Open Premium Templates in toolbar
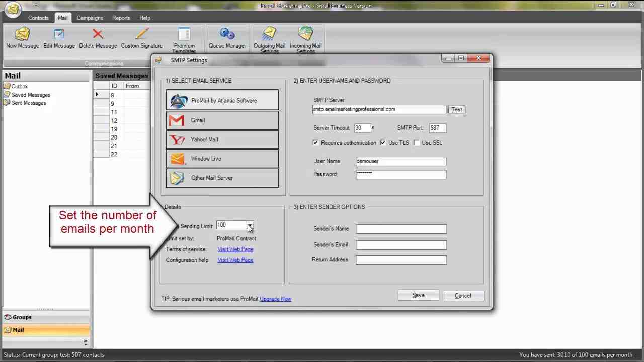Image resolution: width=644 pixels, height=362 pixels. (184, 40)
